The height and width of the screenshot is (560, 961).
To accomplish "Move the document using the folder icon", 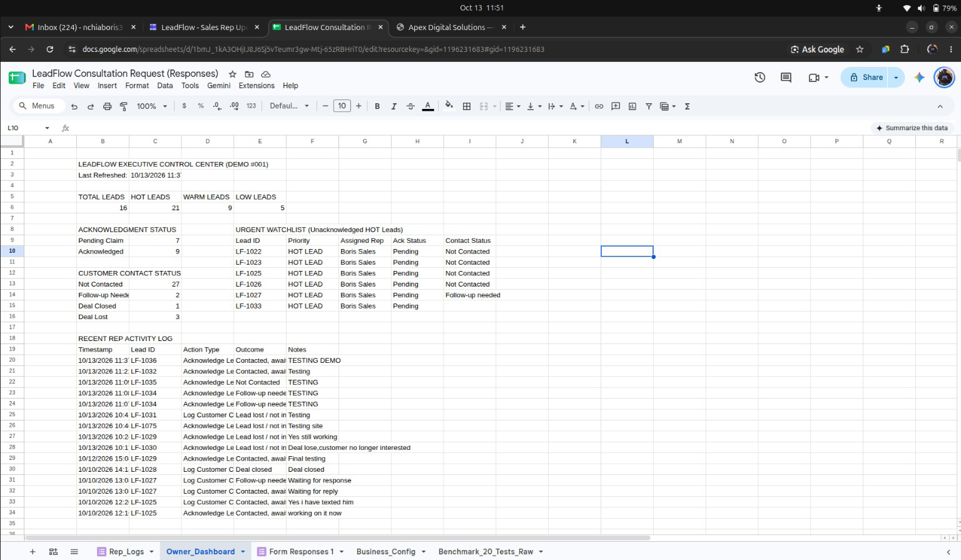I will pyautogui.click(x=249, y=74).
